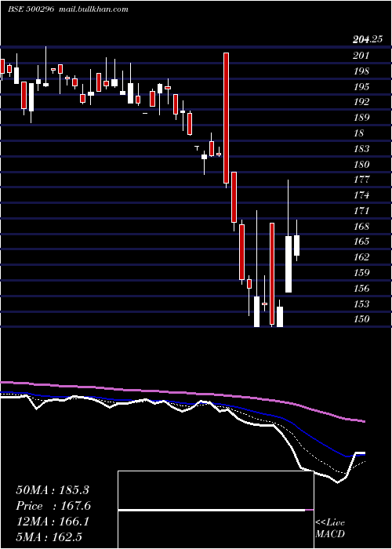Select the 153 price axis label

pos(361,304)
